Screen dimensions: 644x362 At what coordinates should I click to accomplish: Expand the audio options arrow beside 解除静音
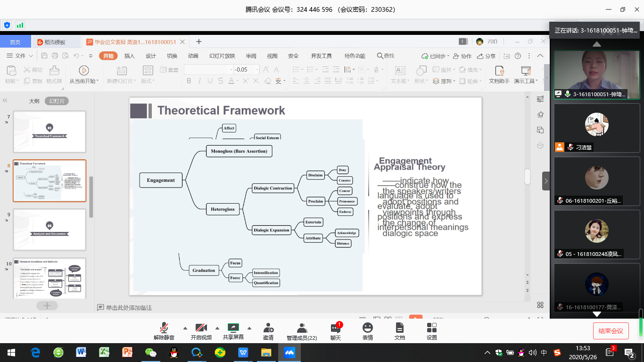point(185,328)
